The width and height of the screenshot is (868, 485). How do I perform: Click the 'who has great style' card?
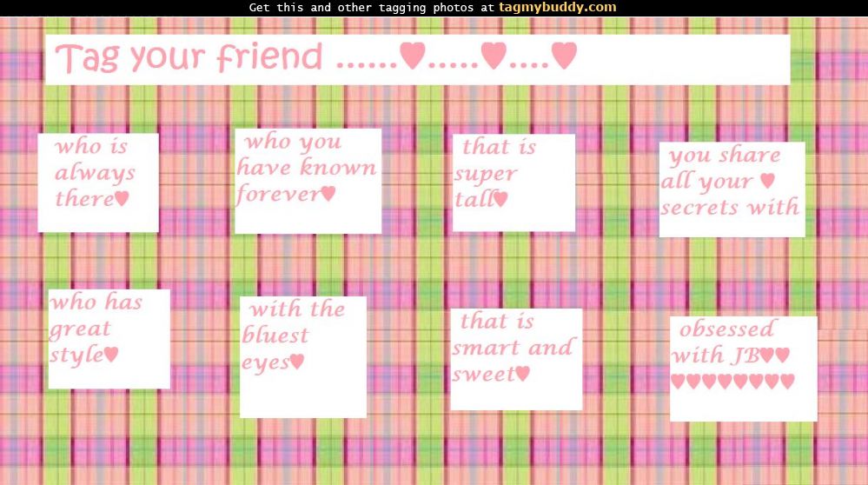[x=109, y=339]
